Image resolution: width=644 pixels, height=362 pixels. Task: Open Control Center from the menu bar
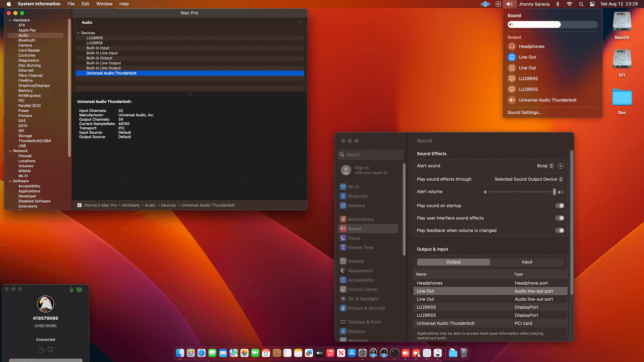pos(592,4)
